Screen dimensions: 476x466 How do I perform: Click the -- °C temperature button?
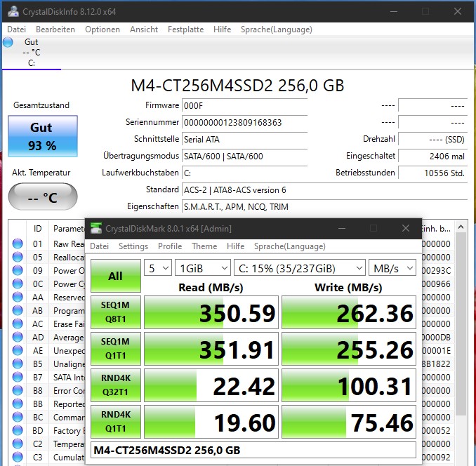tap(43, 197)
